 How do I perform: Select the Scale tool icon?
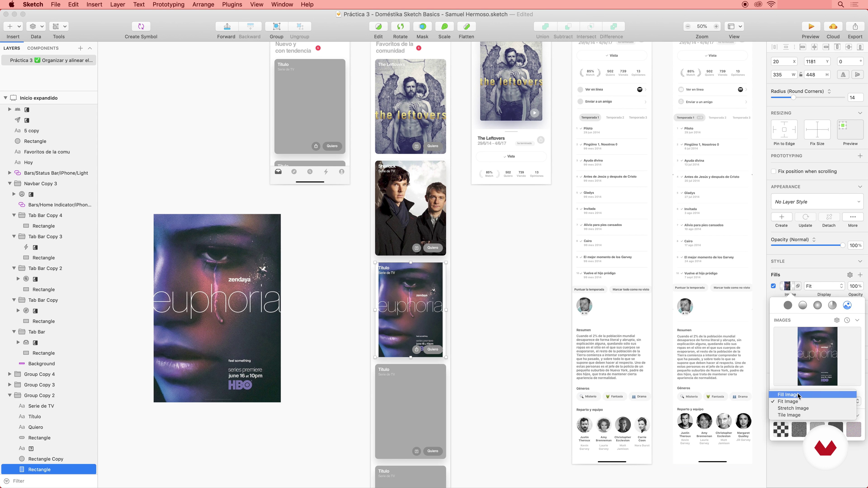[444, 26]
